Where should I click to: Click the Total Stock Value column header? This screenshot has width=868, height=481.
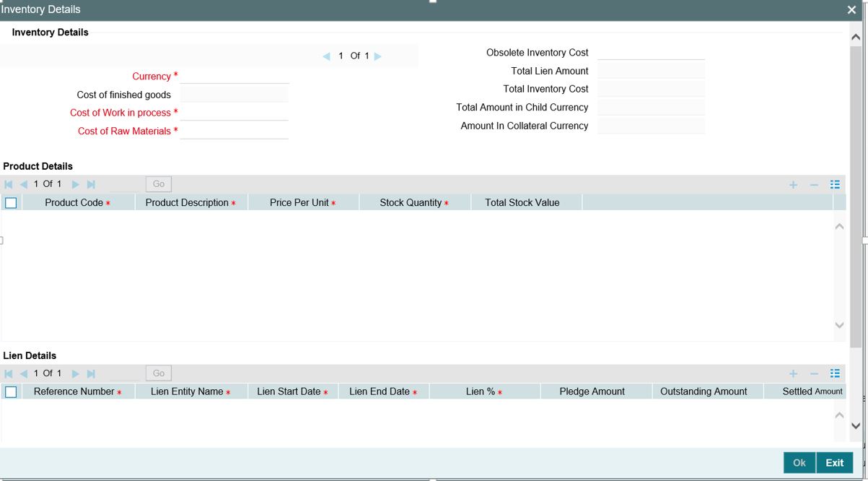tap(527, 203)
